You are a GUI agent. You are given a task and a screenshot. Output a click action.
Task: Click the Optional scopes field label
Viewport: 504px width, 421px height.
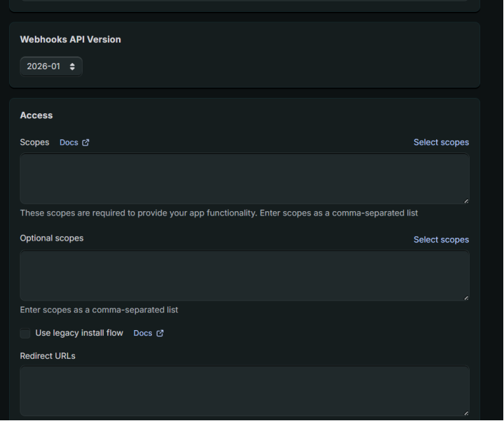[x=51, y=238]
